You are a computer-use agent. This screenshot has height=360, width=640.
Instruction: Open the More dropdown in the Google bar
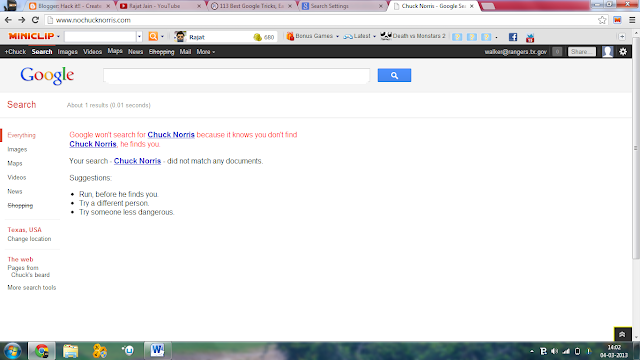click(206, 51)
